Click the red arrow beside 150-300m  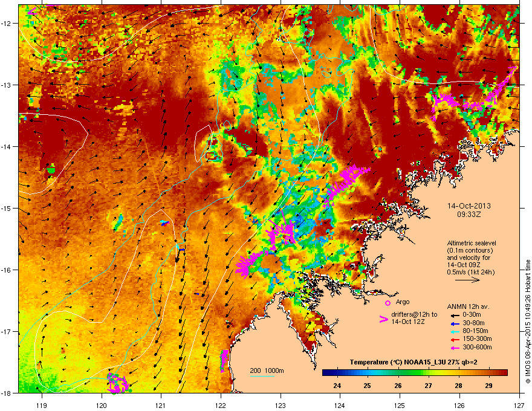(x=455, y=340)
